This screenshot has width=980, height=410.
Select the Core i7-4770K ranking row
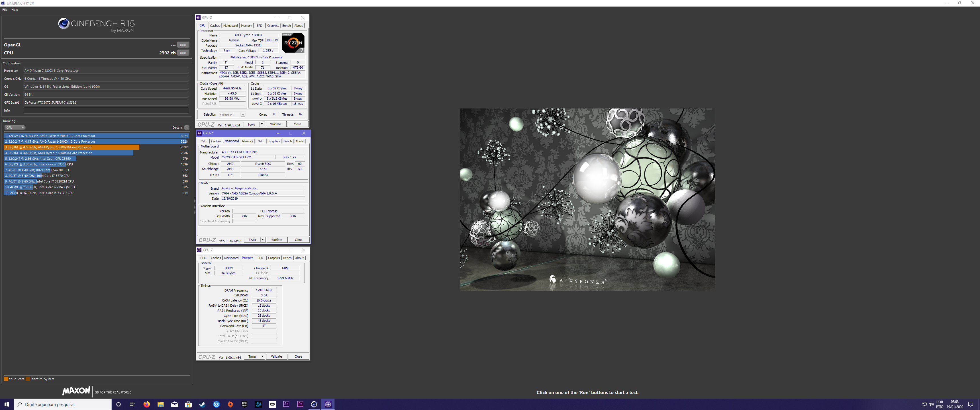click(x=96, y=170)
